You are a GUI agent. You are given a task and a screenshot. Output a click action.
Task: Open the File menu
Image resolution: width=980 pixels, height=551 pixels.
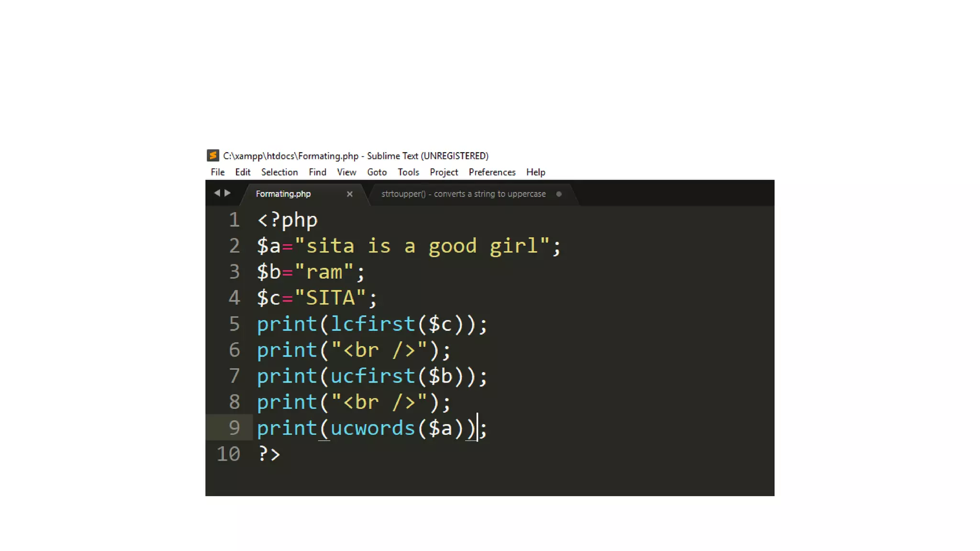pyautogui.click(x=217, y=172)
